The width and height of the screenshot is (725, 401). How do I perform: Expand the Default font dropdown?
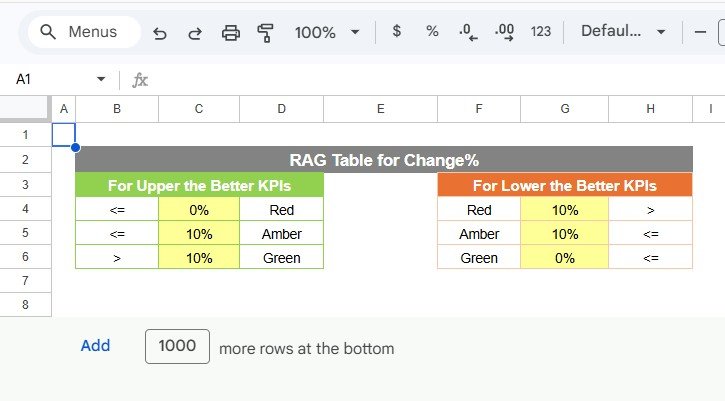point(623,32)
